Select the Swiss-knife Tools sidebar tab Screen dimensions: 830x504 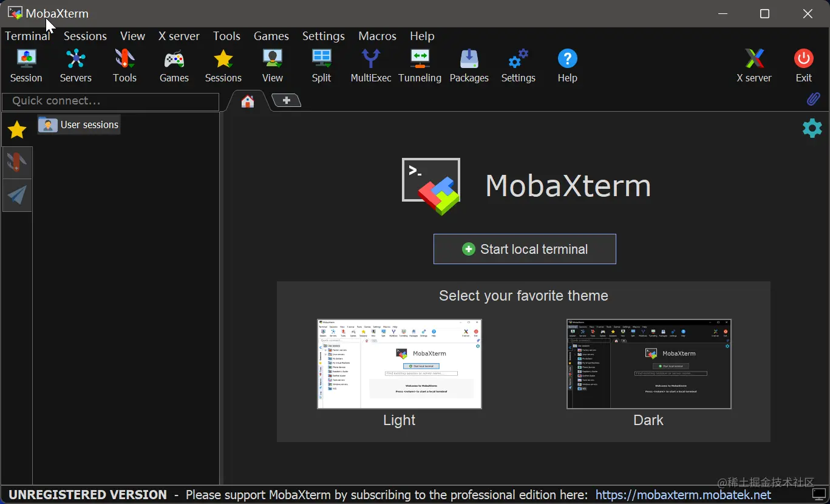(x=17, y=162)
